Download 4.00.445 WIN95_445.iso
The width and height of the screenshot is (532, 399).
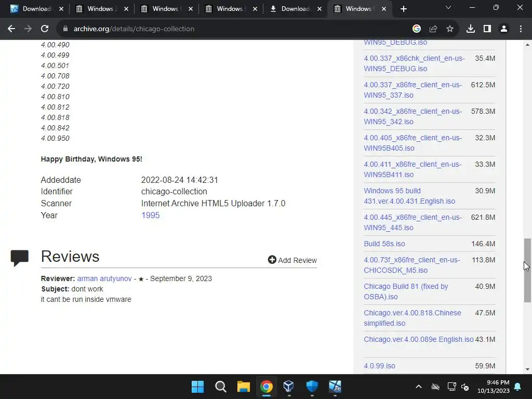tap(413, 222)
